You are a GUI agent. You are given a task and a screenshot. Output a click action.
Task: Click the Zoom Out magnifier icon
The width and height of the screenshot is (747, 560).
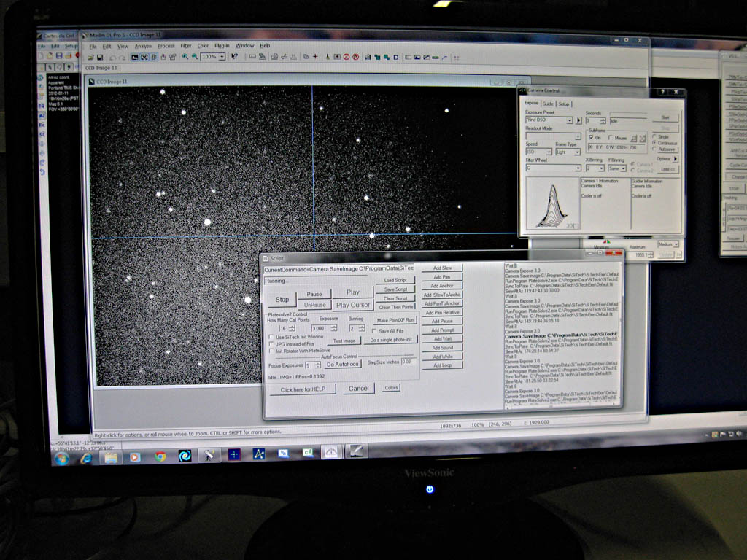point(195,57)
